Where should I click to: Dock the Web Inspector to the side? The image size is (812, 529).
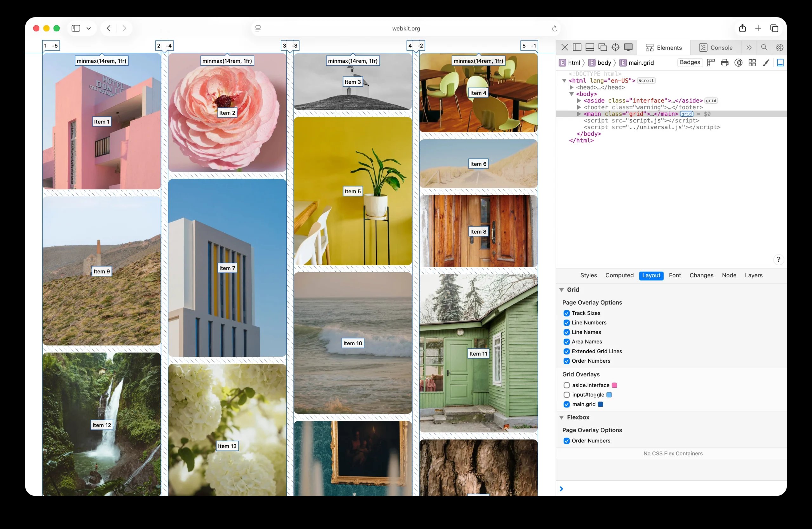click(x=577, y=47)
